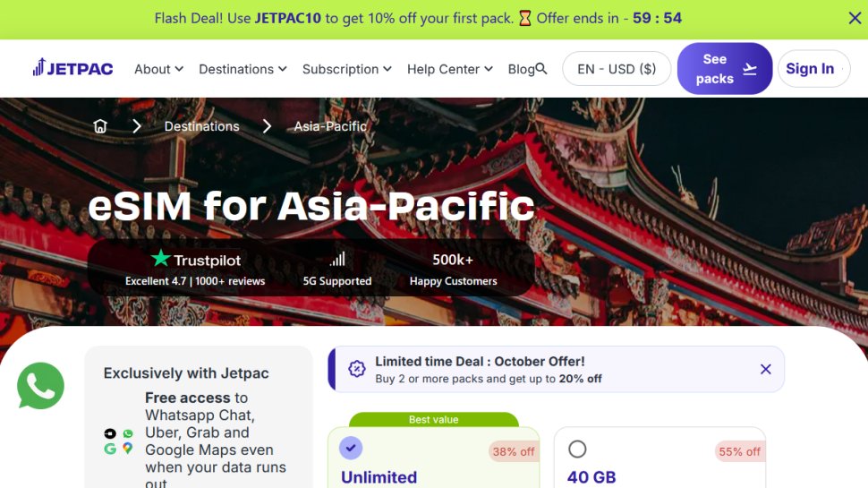Click the Uber icon
This screenshot has height=488, width=868.
click(x=110, y=433)
